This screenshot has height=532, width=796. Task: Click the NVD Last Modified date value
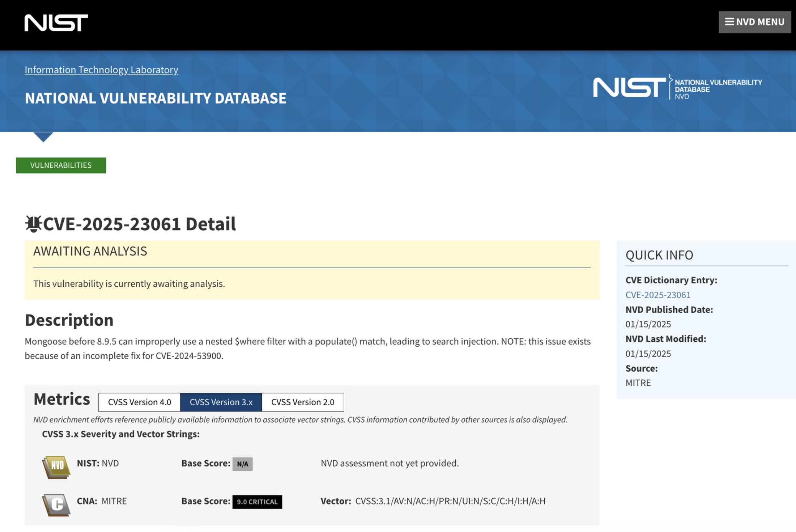[x=648, y=354]
